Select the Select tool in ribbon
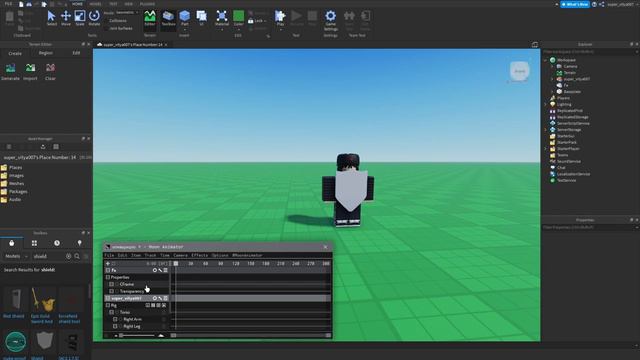 pyautogui.click(x=51, y=18)
